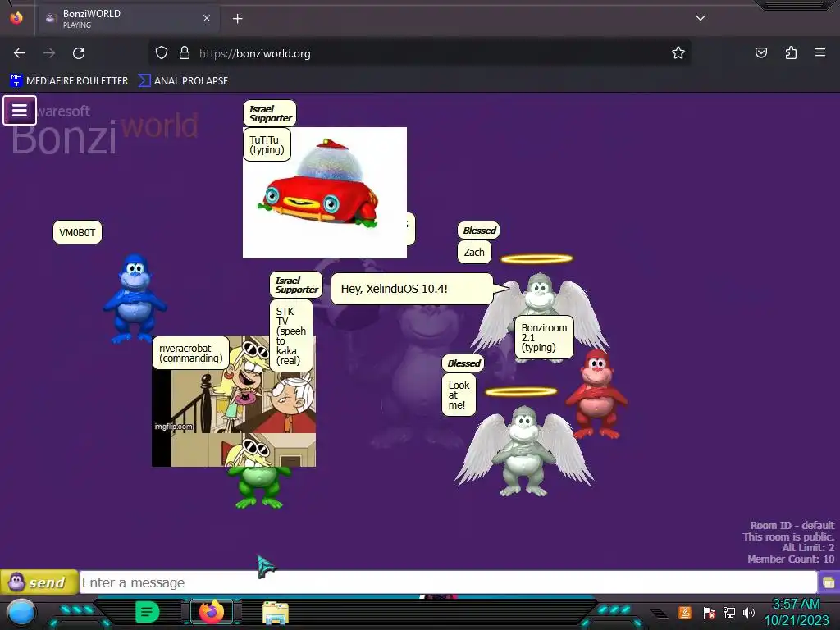This screenshot has height=630, width=840.
Task: Select the BonziWORLD playing tab
Action: coord(127,19)
